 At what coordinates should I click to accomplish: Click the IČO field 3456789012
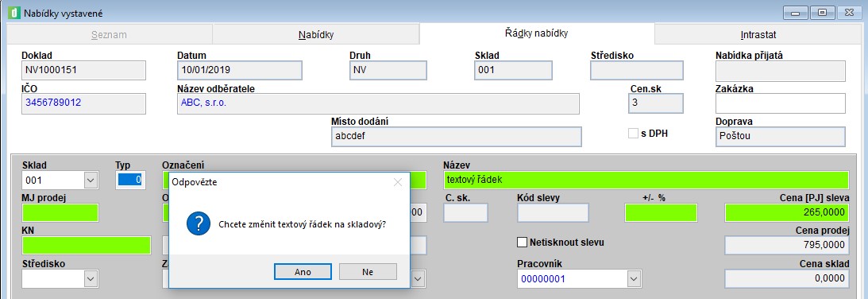pyautogui.click(x=83, y=103)
